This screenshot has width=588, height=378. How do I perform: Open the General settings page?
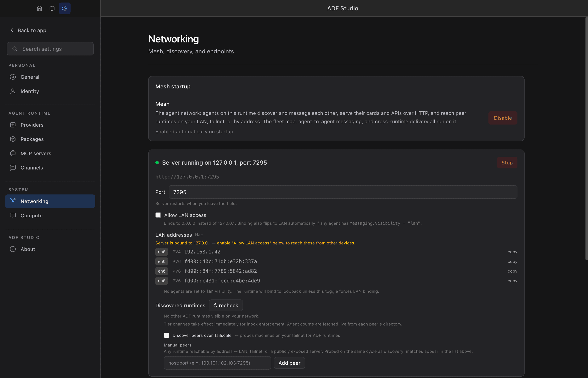(x=50, y=77)
